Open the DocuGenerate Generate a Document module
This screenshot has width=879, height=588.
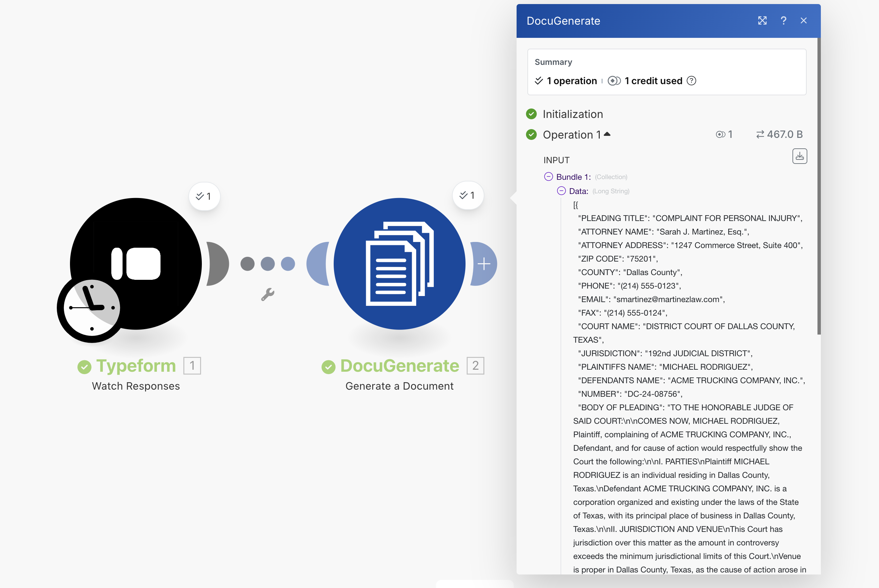(x=400, y=264)
